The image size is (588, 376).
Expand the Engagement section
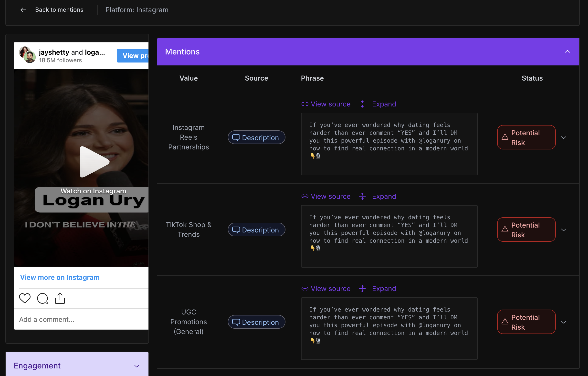pyautogui.click(x=136, y=366)
